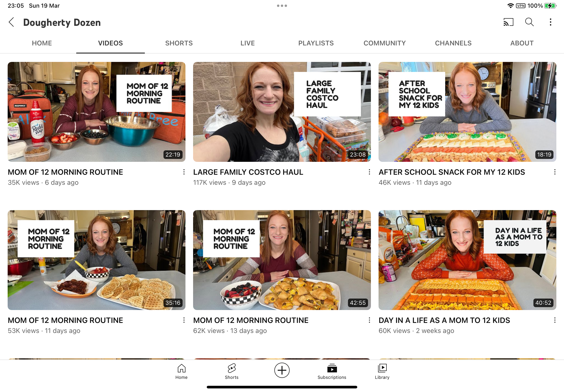Tap the iPad home indicator bar
This screenshot has height=392, width=564.
tap(282, 387)
